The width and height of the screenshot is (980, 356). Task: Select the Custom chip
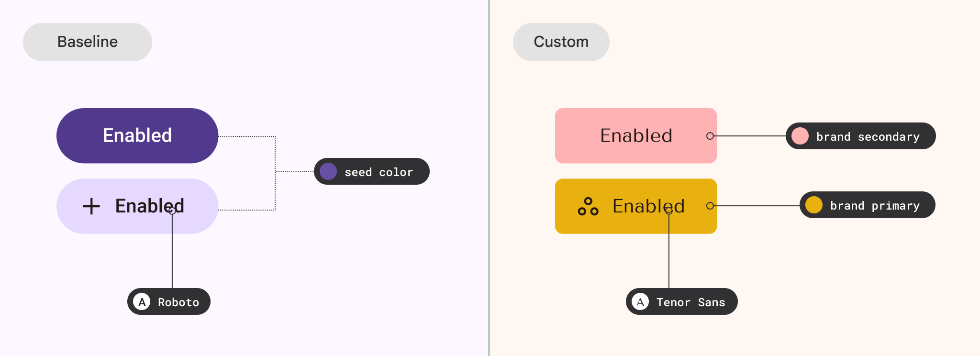click(561, 42)
